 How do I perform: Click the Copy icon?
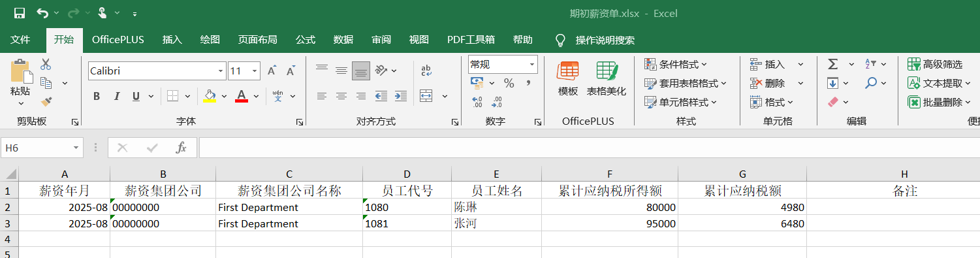click(46, 83)
